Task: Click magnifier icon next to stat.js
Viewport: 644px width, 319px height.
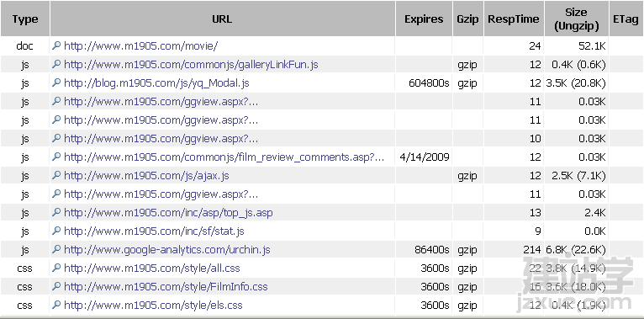Action: pyautogui.click(x=56, y=231)
